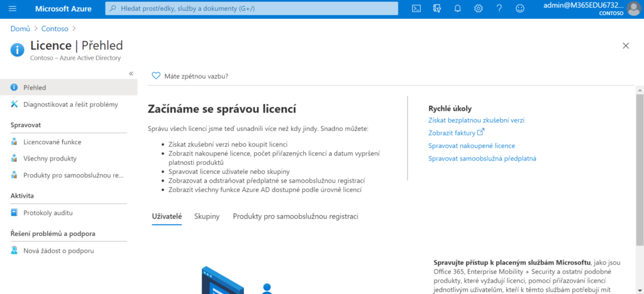This screenshot has width=644, height=294.
Task: Click the feedback smiley icon
Action: tap(520, 9)
